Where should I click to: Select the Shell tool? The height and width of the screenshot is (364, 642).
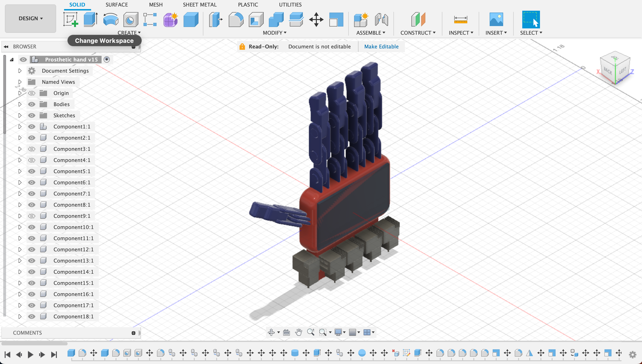tap(256, 20)
